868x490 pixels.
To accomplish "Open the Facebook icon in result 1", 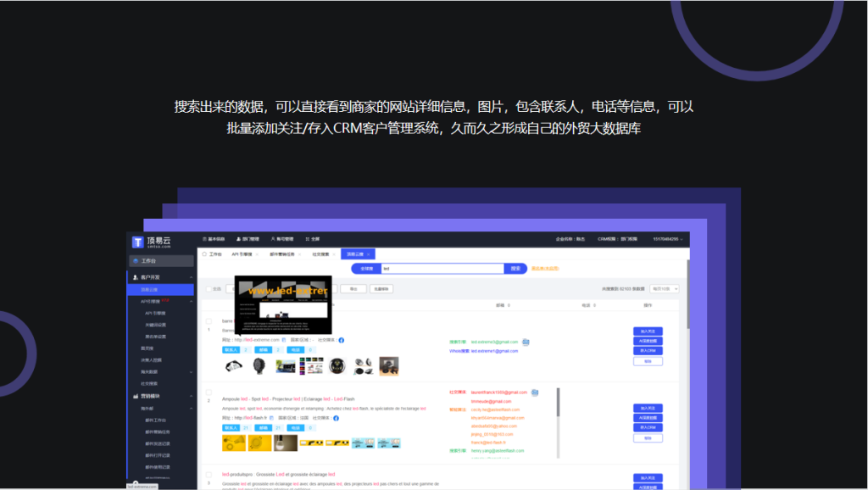I will point(341,340).
